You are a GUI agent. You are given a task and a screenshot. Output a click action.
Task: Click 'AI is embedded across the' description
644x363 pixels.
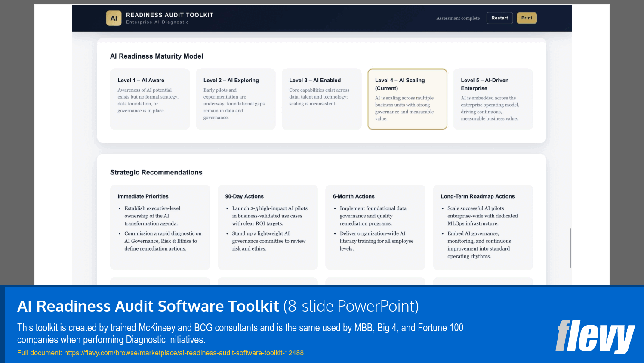(490, 109)
